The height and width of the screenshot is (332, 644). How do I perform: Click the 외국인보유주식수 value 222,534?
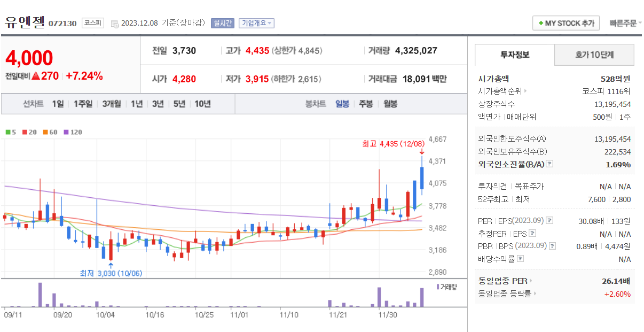pos(618,151)
